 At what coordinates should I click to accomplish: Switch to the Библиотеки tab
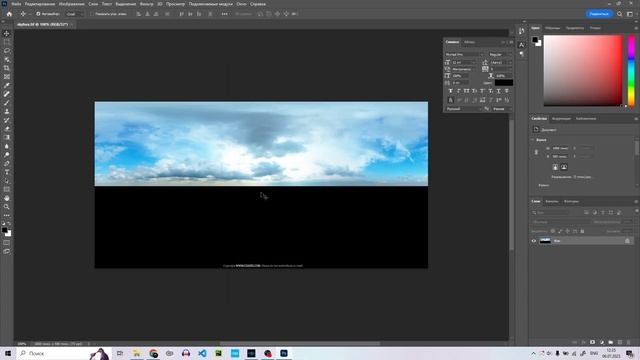point(586,119)
